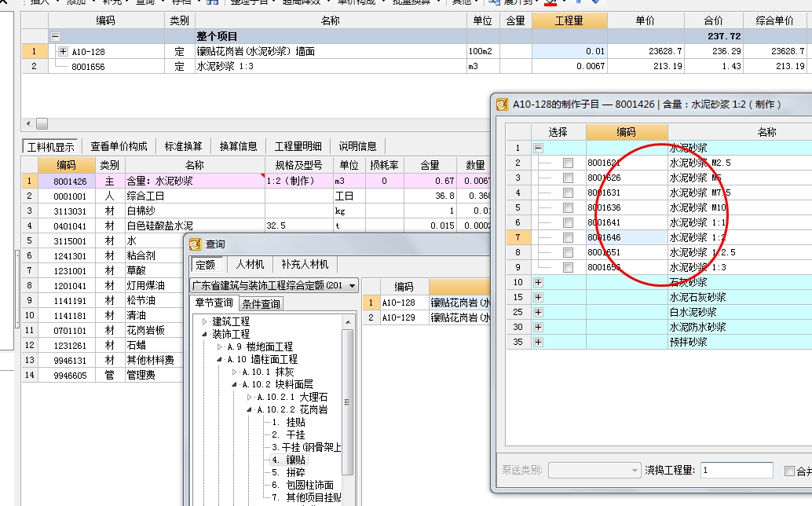The image size is (812, 506).
Task: Check the box for 水泥砂浆 1:2.5
Action: (568, 253)
